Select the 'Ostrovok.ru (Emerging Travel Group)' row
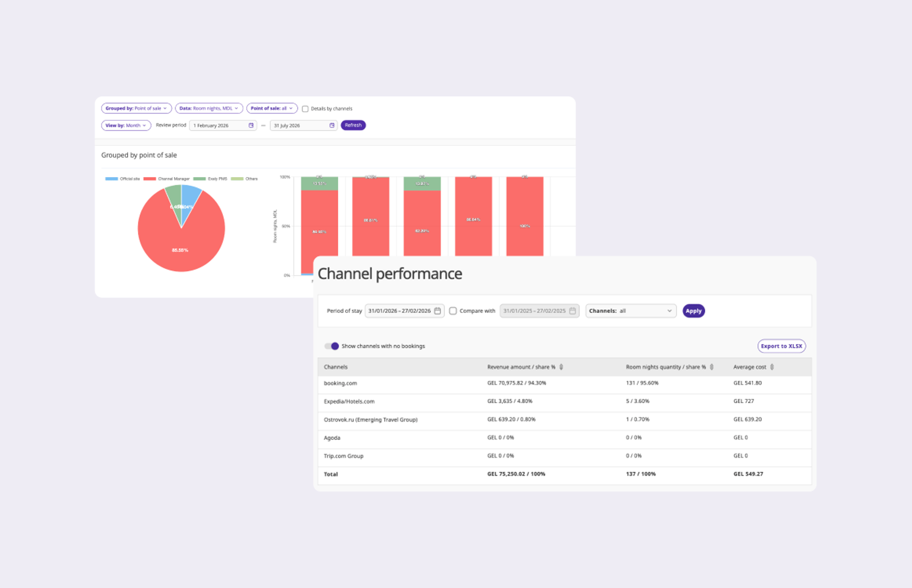The height and width of the screenshot is (588, 912). pyautogui.click(x=564, y=420)
